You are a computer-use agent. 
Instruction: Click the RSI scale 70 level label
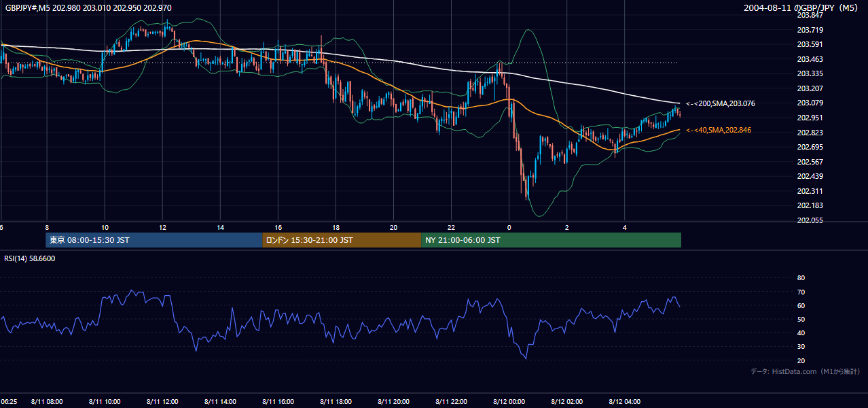[801, 292]
